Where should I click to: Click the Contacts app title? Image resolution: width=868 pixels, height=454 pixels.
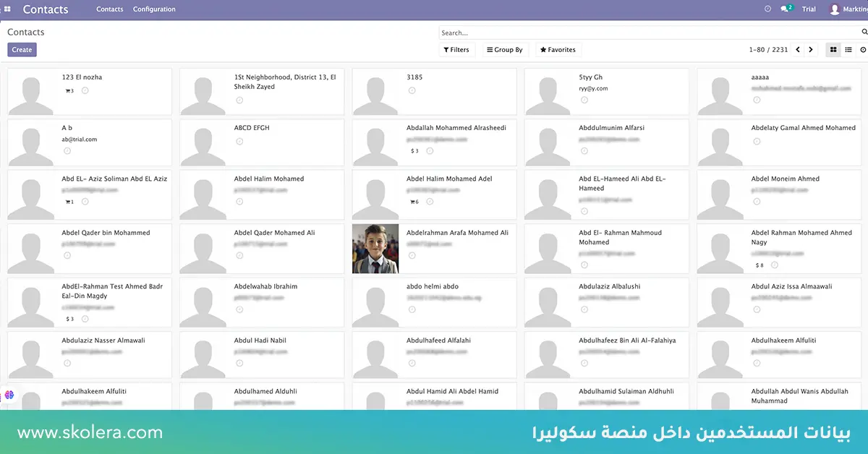click(46, 9)
